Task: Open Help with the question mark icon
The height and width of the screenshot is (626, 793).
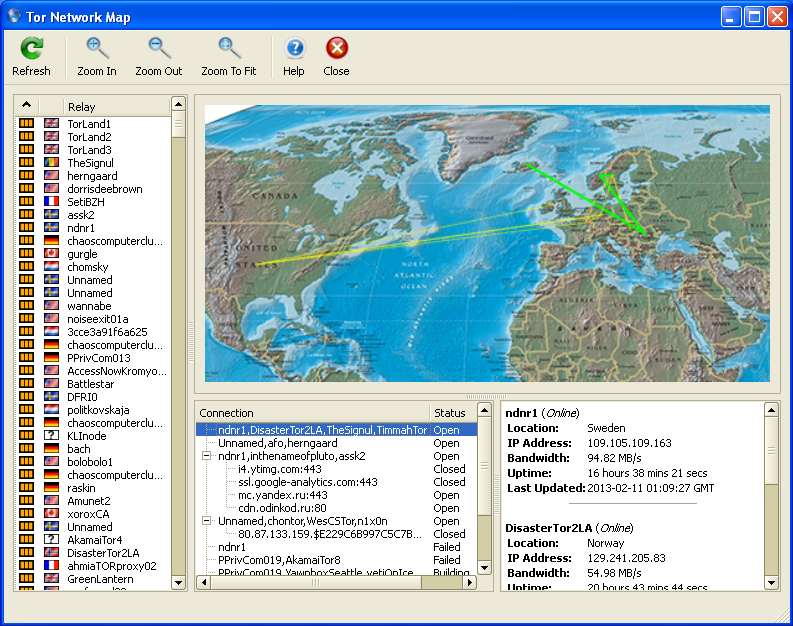Action: coord(294,49)
